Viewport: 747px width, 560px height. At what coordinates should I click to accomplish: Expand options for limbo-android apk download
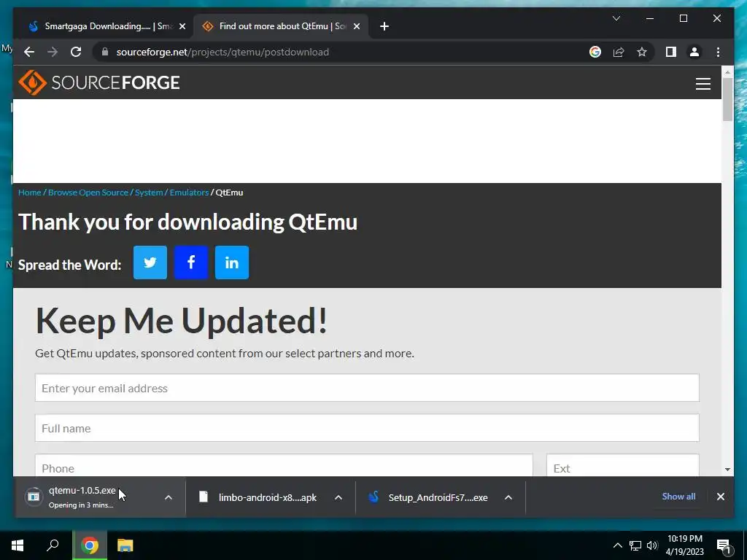click(338, 497)
